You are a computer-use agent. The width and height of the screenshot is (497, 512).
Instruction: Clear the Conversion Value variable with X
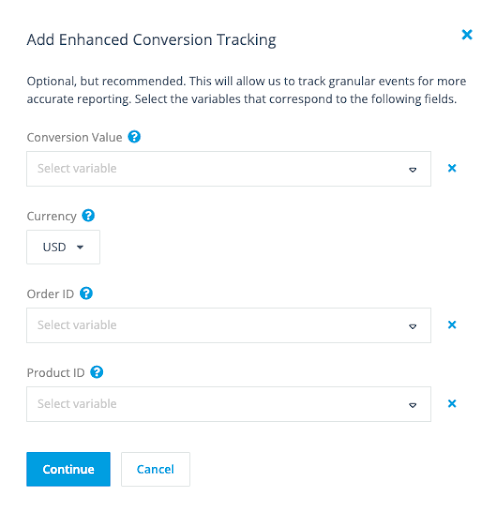[x=452, y=168]
